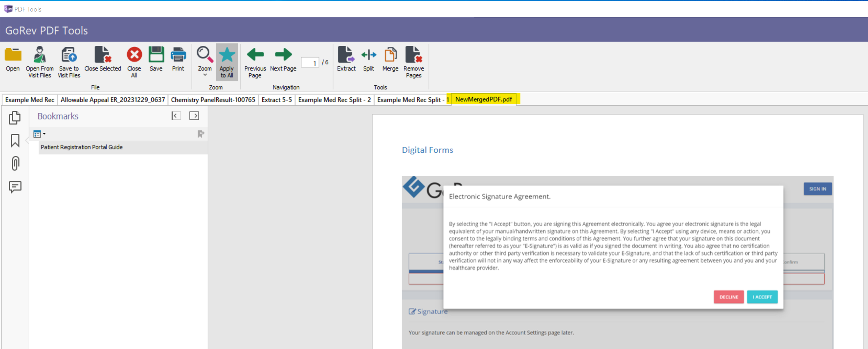Click Electronic Signature Agreement title

click(500, 197)
